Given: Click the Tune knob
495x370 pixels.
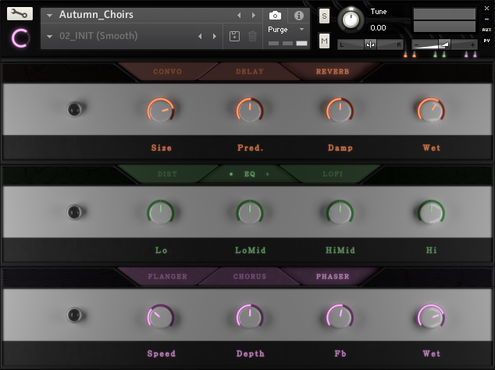Looking at the screenshot, I should point(350,20).
